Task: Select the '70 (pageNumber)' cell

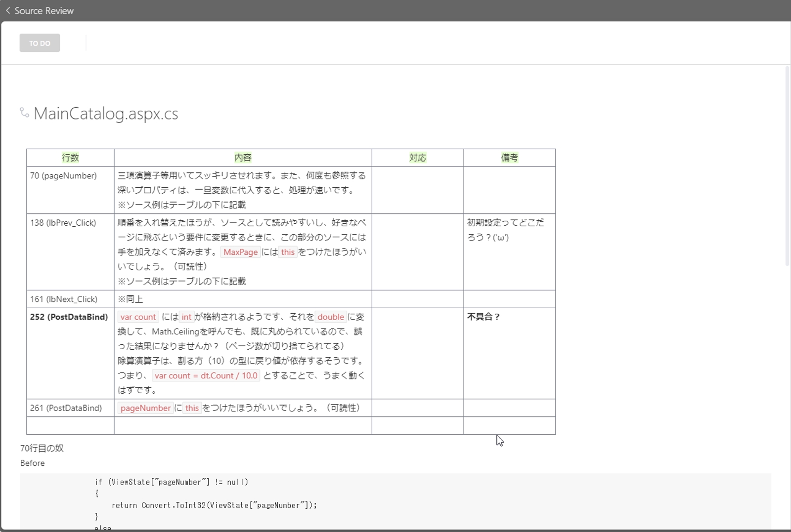Action: point(70,190)
